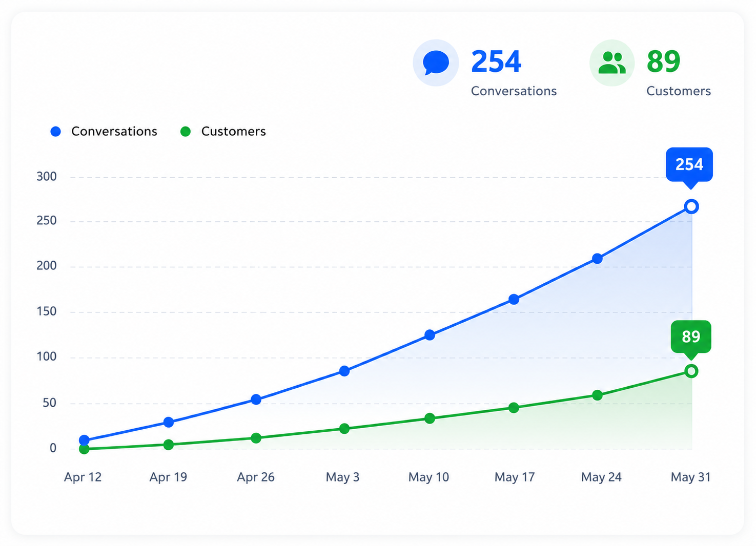756x546 pixels.
Task: Click the May 10 axis label
Action: 428,477
